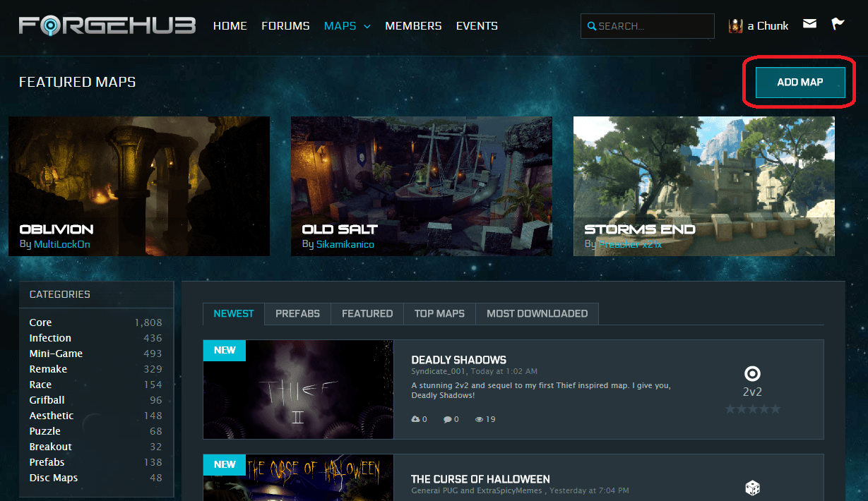The height and width of the screenshot is (501, 868).
Task: Open author MultiLockOn's profile
Action: (62, 244)
